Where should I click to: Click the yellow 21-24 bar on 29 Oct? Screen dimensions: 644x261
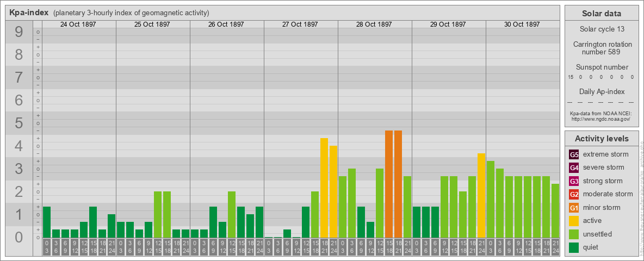pyautogui.click(x=481, y=196)
